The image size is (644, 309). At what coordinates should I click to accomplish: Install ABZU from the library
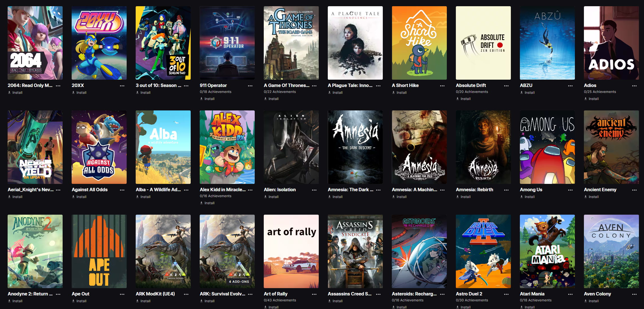click(x=527, y=93)
